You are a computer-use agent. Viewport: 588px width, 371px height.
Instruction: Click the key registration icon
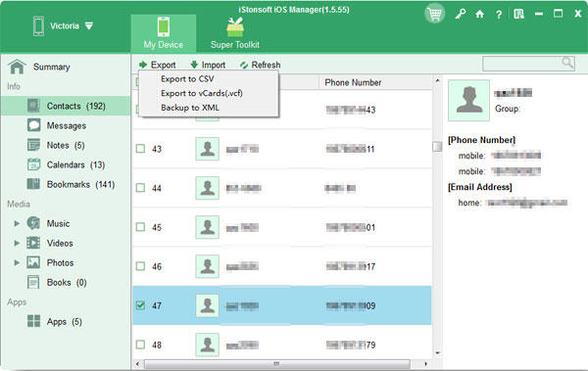pos(461,15)
